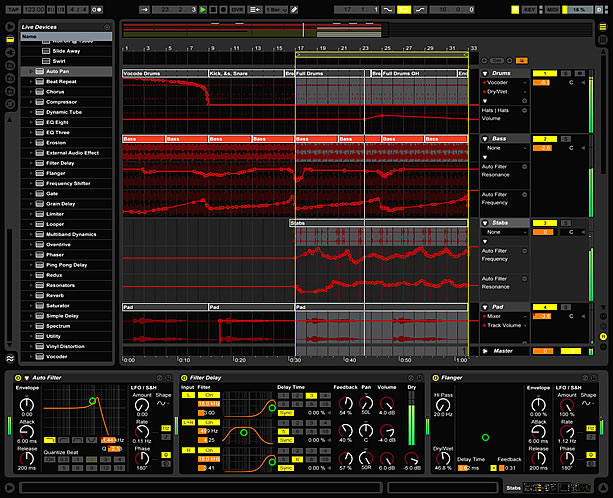Toggle the OVR overdub button
The image size is (613, 498).
[237, 9]
